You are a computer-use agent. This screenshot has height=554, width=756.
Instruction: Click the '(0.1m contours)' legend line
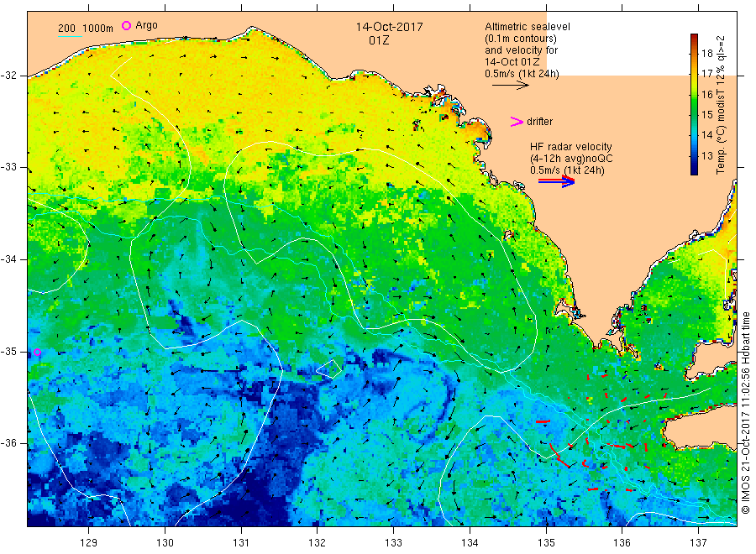[521, 39]
